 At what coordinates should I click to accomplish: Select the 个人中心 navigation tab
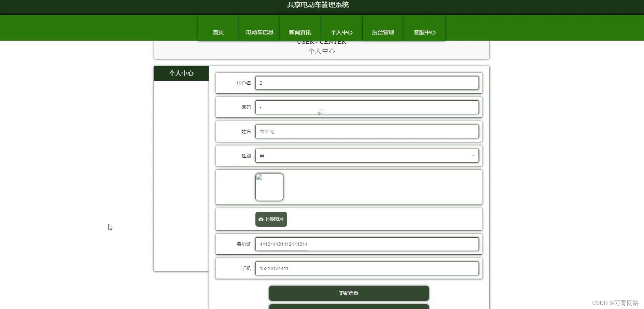[342, 32]
